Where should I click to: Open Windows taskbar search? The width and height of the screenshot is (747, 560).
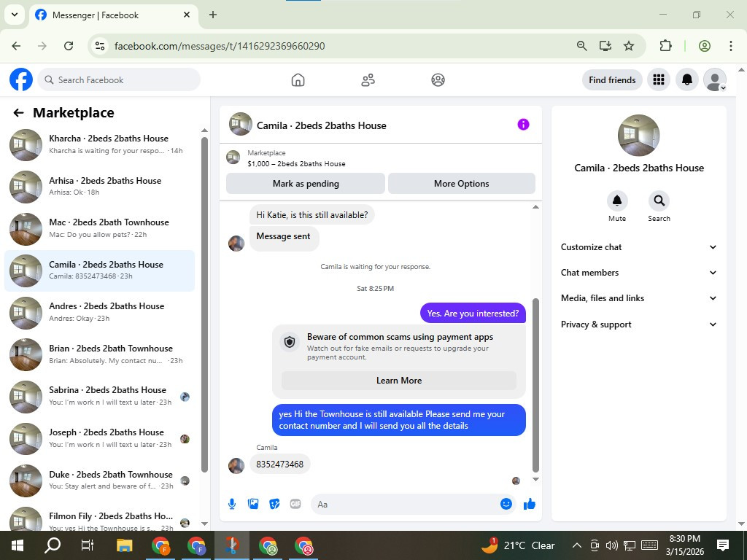click(53, 545)
